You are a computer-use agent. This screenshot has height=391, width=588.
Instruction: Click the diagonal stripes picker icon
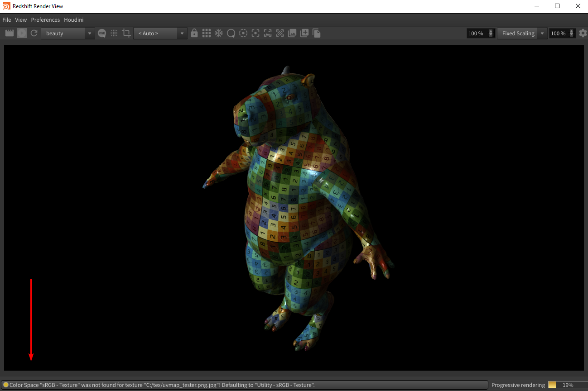tap(280, 33)
